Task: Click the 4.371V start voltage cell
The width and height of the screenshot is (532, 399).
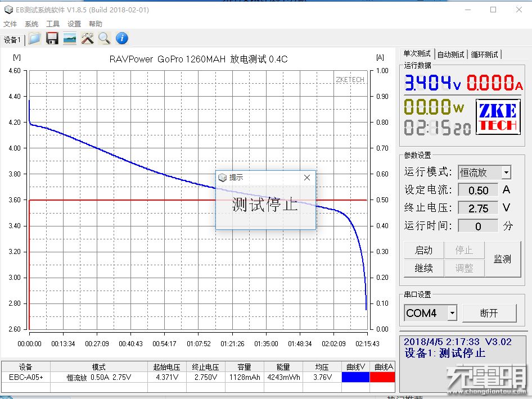Action: click(x=167, y=377)
